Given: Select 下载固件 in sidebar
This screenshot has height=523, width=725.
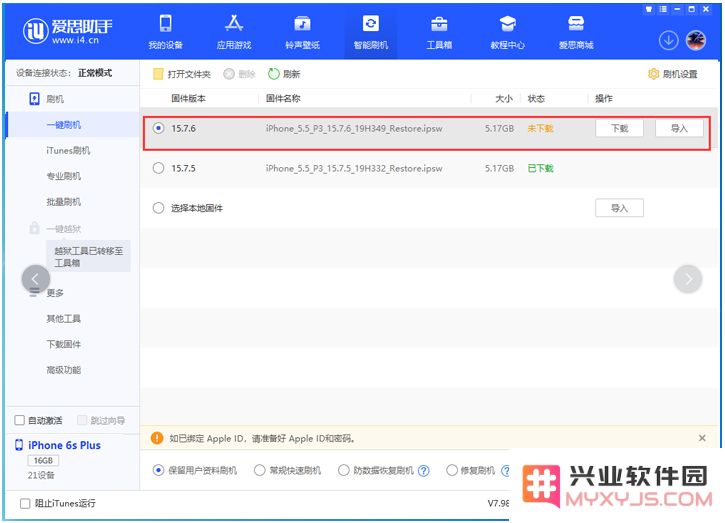Looking at the screenshot, I should tap(63, 344).
